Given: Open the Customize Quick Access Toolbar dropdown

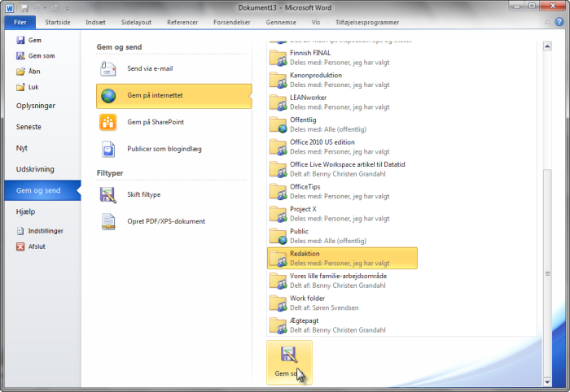Looking at the screenshot, I should pyautogui.click(x=66, y=8).
